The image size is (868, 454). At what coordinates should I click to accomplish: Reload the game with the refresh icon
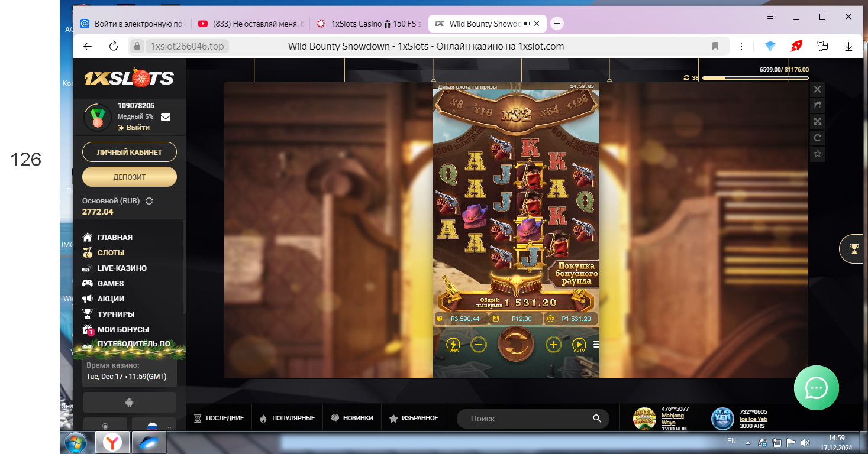pyautogui.click(x=817, y=138)
